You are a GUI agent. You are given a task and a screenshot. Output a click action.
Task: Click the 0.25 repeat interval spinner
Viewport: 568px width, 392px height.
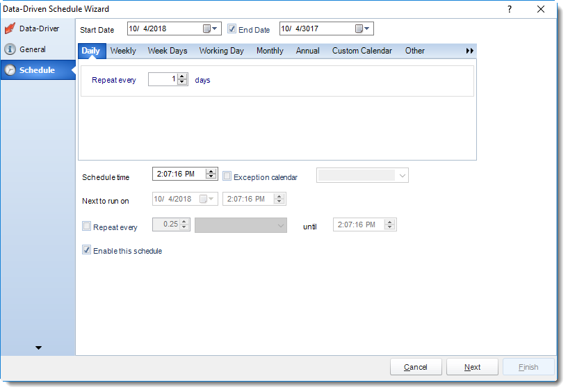coord(184,224)
